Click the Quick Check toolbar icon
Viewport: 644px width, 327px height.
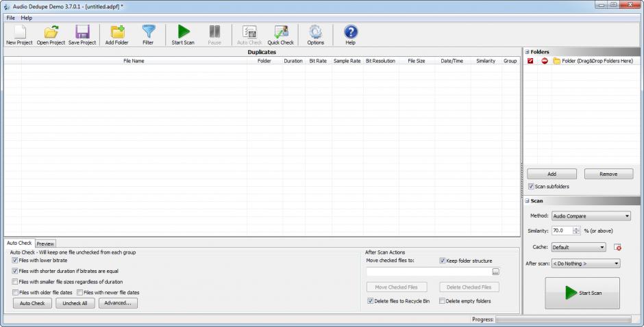pos(281,32)
